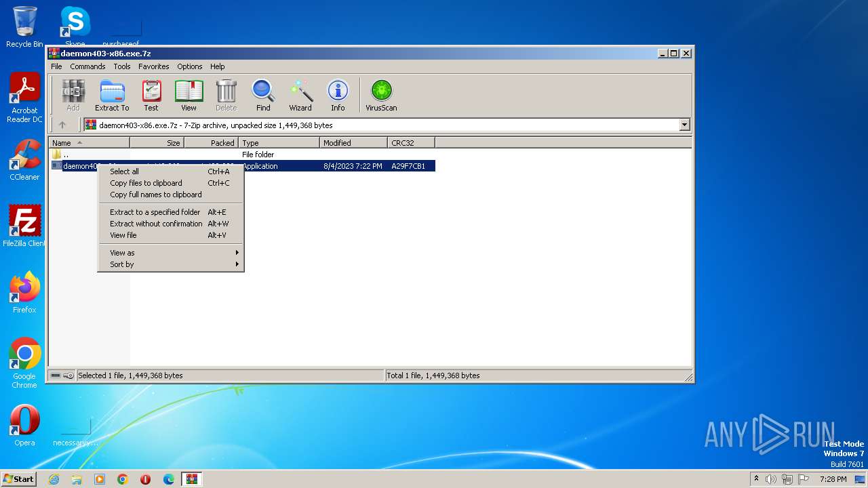868x488 pixels.
Task: Open media player taskbar icon
Action: click(x=100, y=479)
